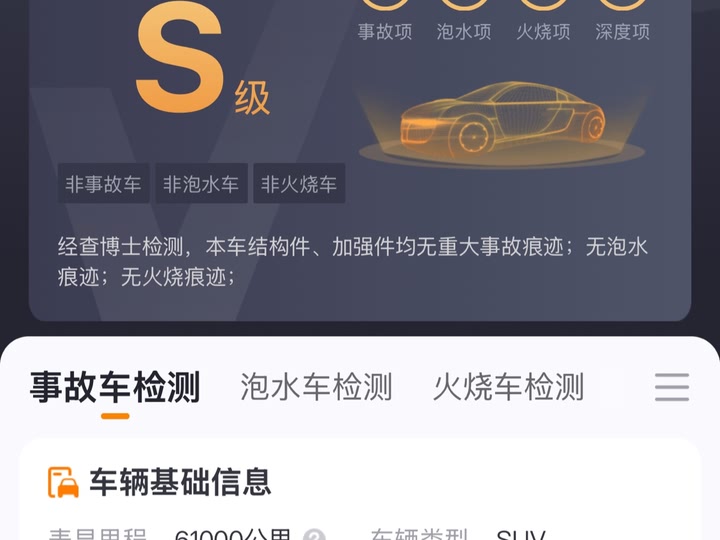Screen dimensions: 720x540
Task: Tap the 事故项 indicator label
Action: pyautogui.click(x=385, y=32)
